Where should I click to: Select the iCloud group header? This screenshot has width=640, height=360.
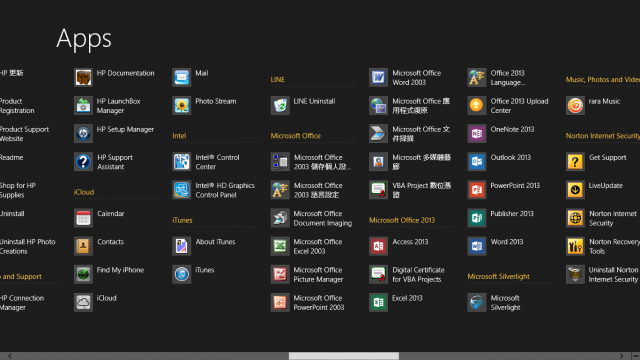click(x=84, y=192)
